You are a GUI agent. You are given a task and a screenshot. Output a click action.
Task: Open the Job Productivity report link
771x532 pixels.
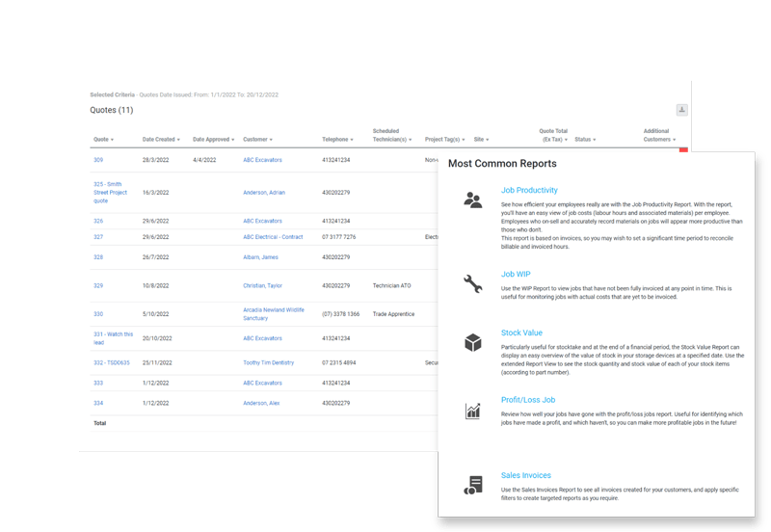coord(529,190)
